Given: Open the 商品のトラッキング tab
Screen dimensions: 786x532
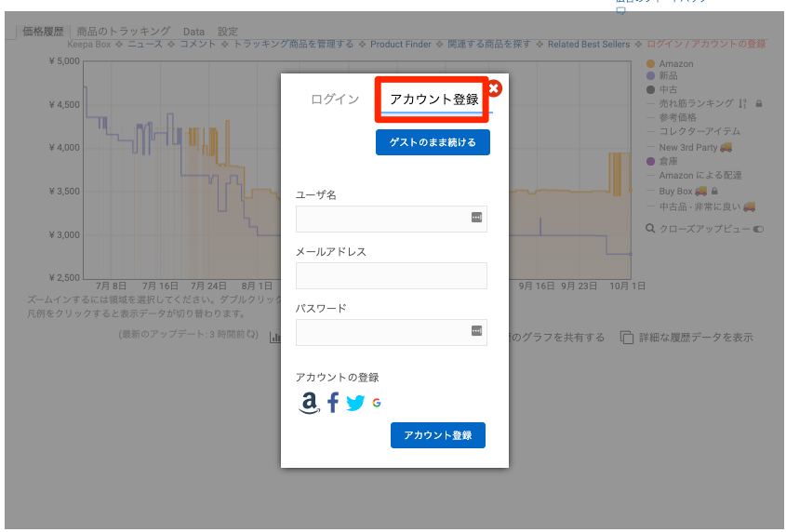Looking at the screenshot, I should pyautogui.click(x=124, y=32).
